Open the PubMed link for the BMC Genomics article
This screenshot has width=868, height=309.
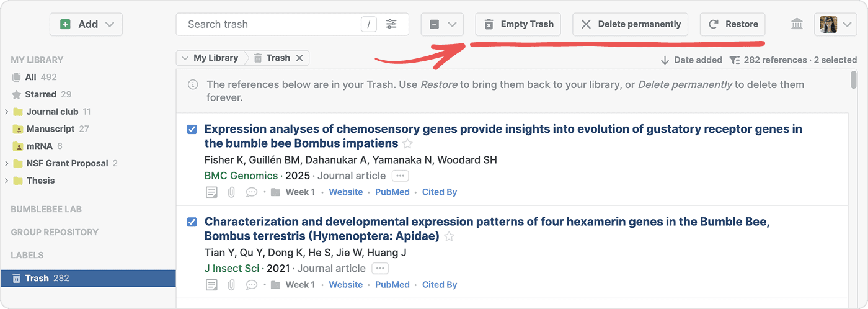(x=392, y=192)
